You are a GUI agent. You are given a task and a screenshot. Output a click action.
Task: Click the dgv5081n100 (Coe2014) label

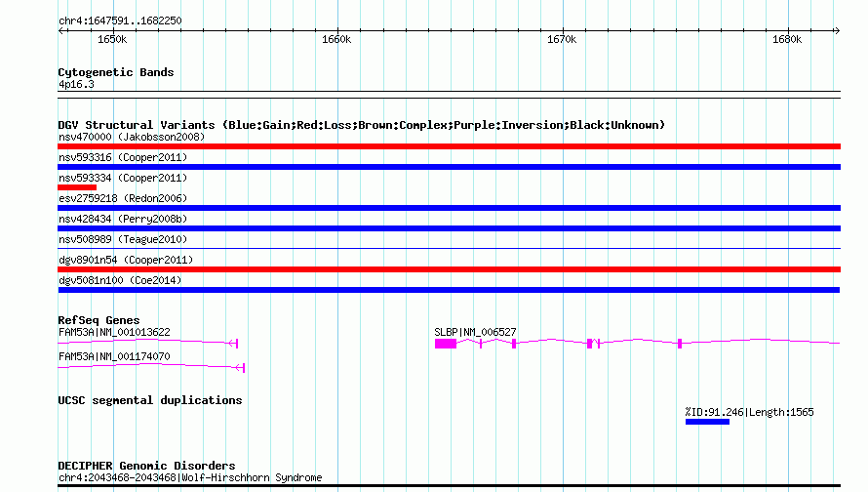(x=120, y=280)
